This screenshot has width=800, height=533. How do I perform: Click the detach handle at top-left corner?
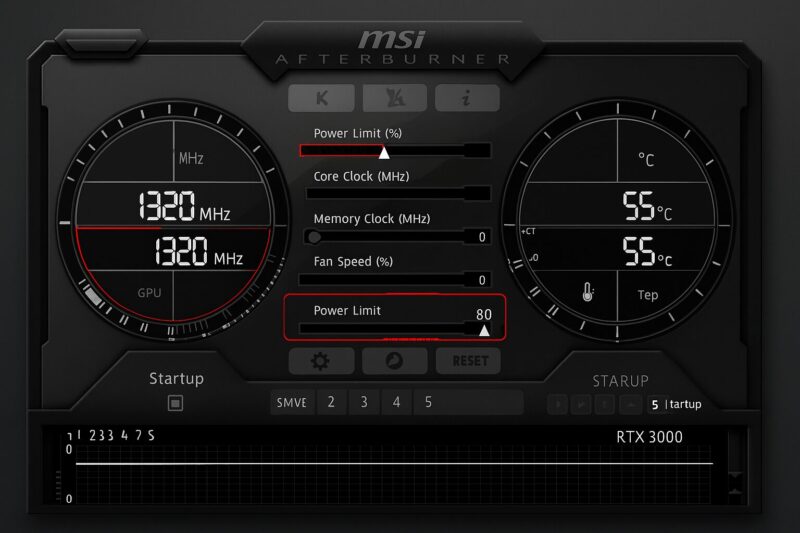pos(101,43)
